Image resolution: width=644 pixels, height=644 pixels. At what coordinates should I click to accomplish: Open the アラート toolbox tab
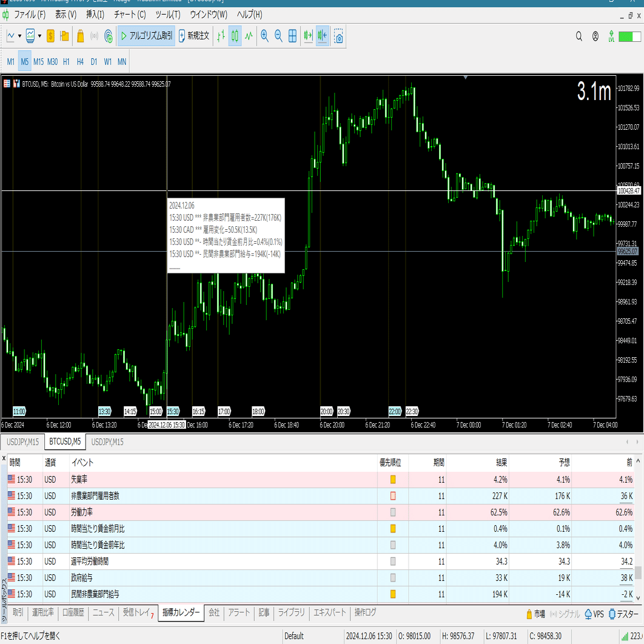point(239,612)
